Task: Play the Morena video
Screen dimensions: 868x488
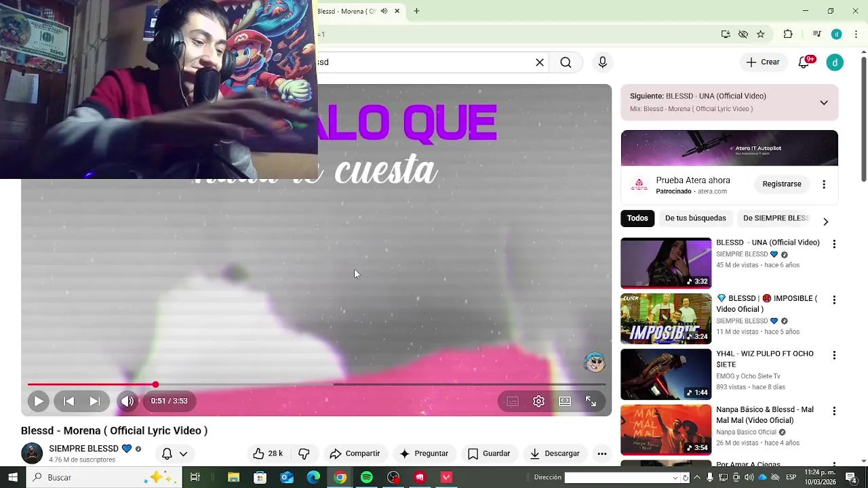Action: [x=39, y=401]
